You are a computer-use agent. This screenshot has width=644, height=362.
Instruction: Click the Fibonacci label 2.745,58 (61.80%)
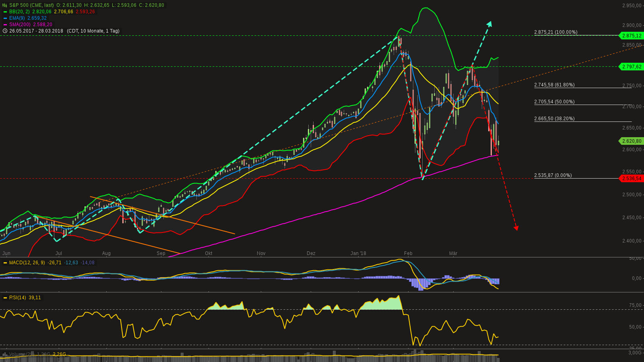click(554, 85)
